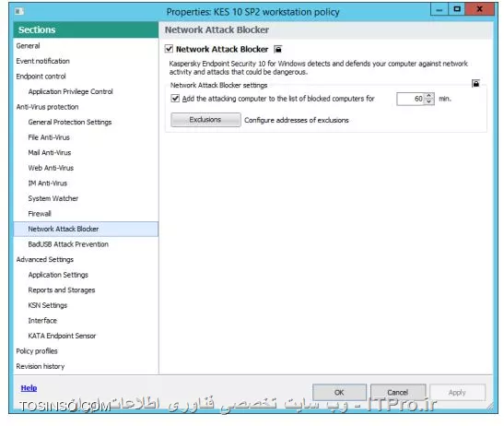Increase blocked minutes with the up arrow
Image resolution: width=504 pixels, height=426 pixels.
(428, 96)
